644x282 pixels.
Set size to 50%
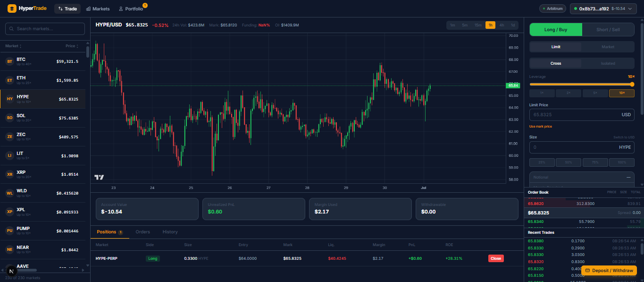tap(569, 162)
